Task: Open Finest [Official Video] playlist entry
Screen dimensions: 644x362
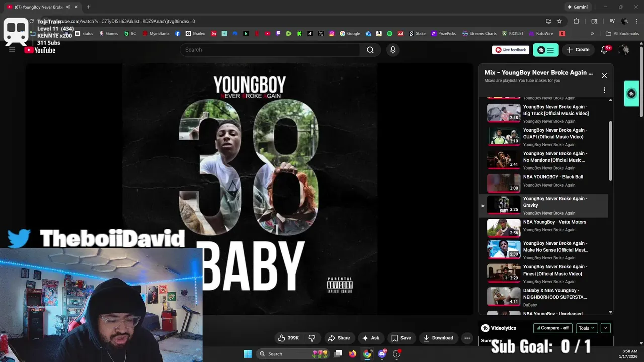Action: coord(543,274)
